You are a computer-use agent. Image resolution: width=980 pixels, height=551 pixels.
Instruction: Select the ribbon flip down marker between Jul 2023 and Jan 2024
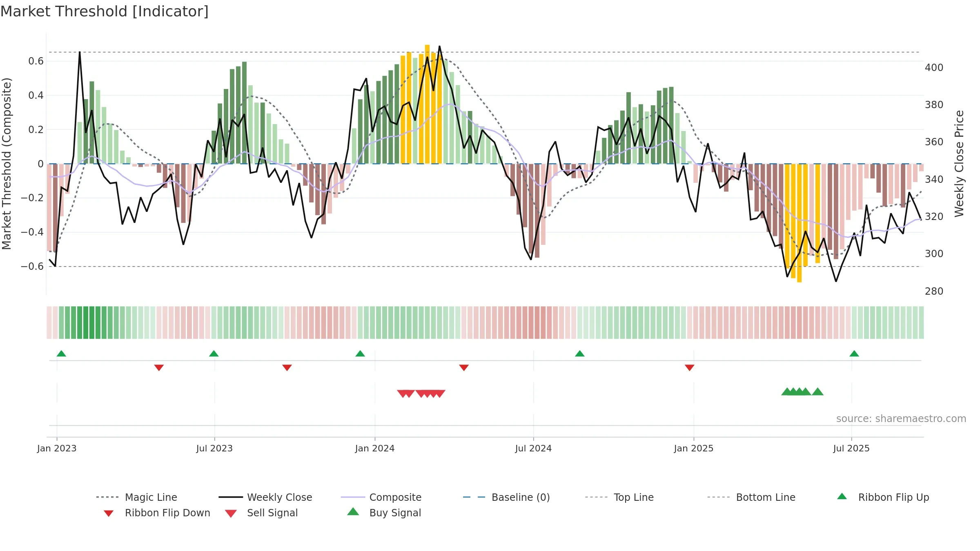click(287, 368)
